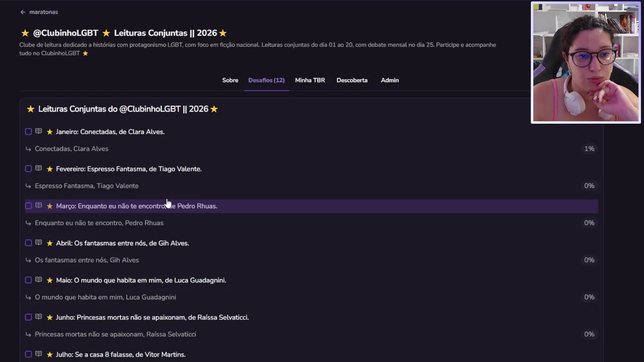Viewport: 644px width, 362px height.
Task: Click the book icon next to Fevereiro challenge
Action: [x=38, y=169]
